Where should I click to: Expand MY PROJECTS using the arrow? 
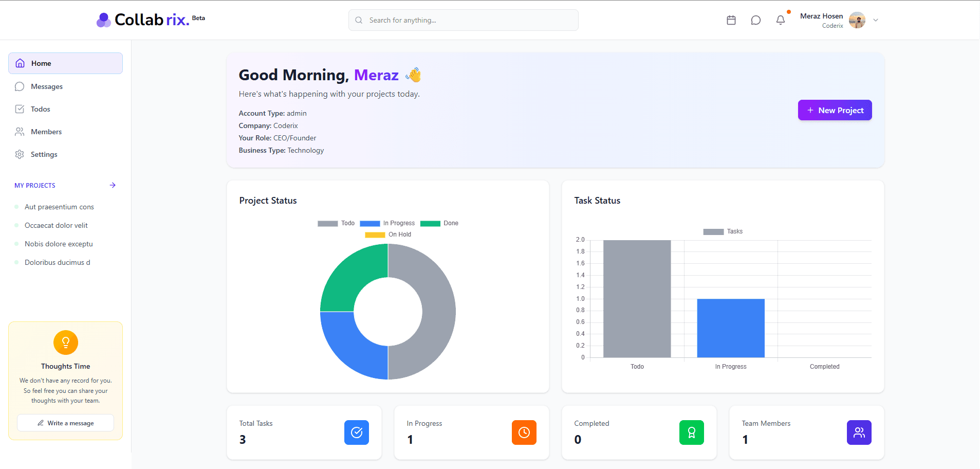tap(113, 185)
